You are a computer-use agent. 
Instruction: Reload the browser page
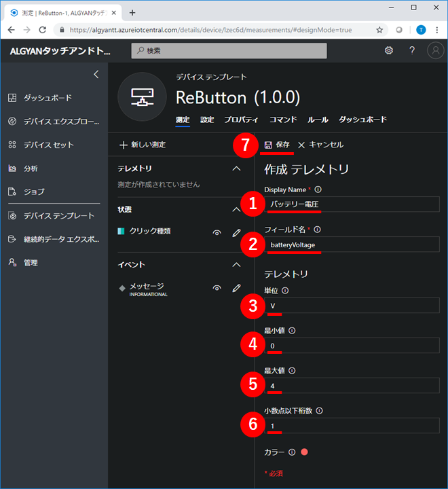42,30
